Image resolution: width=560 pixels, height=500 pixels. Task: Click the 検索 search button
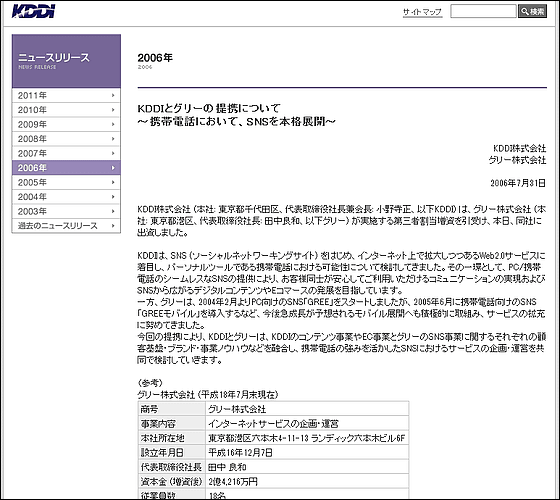pos(532,11)
